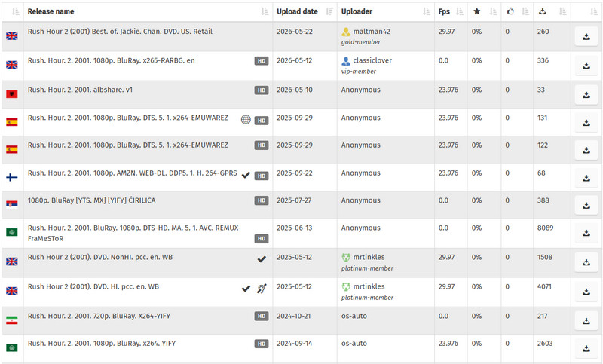Viewport: 603px width, 364px height.
Task: Click the HD badge on the x265-RARBG row
Action: (x=262, y=61)
